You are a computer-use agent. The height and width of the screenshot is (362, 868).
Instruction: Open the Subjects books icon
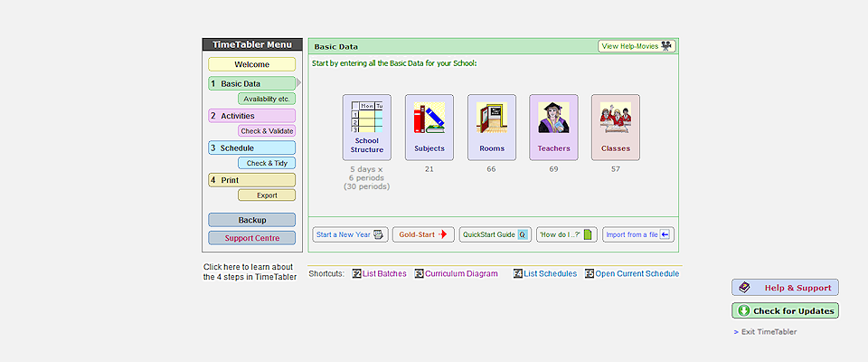(x=429, y=118)
